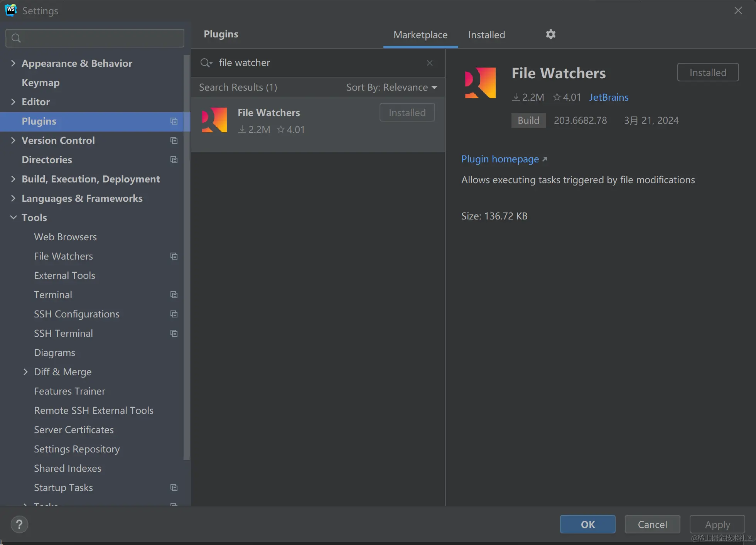Click the project-level icon beside Terminal
756x545 pixels.
[174, 295]
